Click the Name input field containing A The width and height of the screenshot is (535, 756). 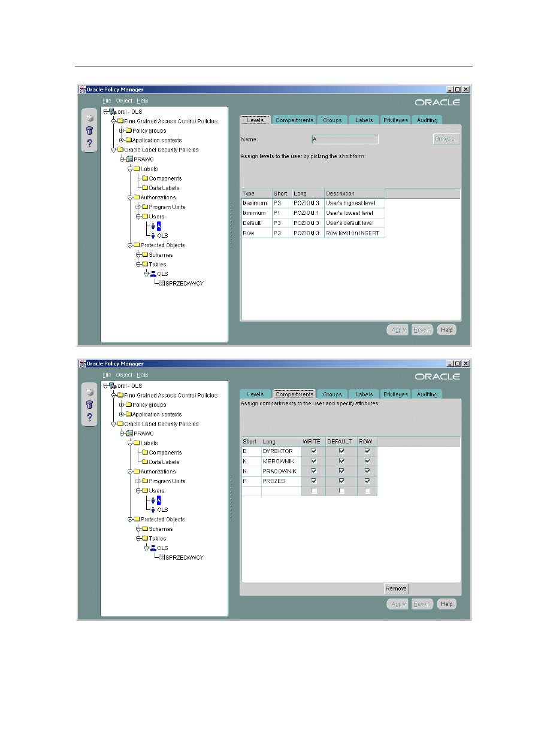click(x=344, y=139)
